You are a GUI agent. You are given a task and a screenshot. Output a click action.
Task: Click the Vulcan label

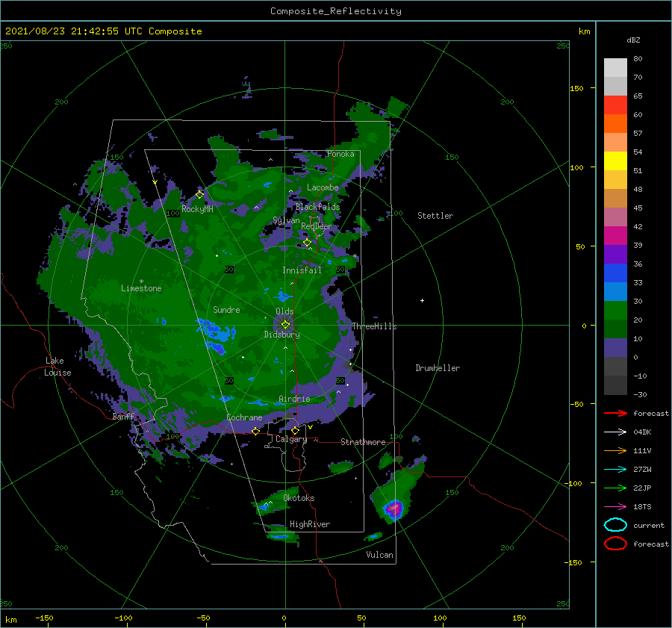pos(379,555)
